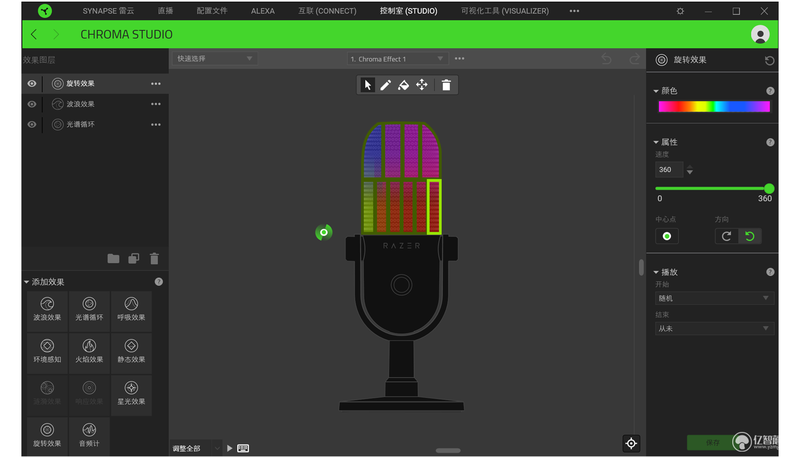
Task: Open options for 旋转效果 layer
Action: pos(156,84)
